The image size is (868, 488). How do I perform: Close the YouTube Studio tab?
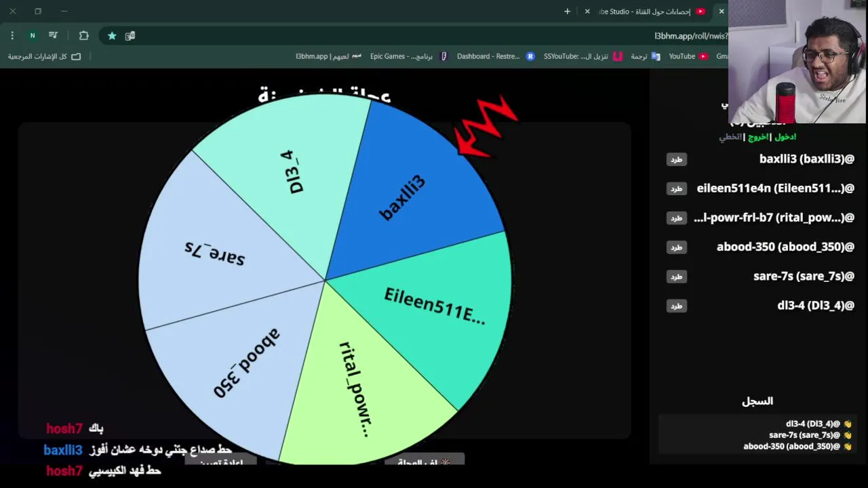587,12
